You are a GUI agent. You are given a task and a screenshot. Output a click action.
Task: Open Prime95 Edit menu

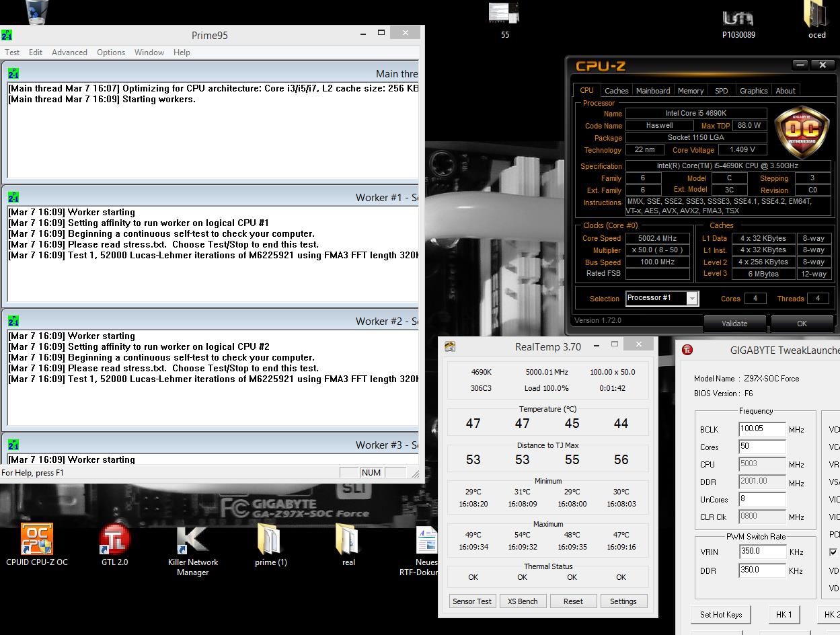36,52
